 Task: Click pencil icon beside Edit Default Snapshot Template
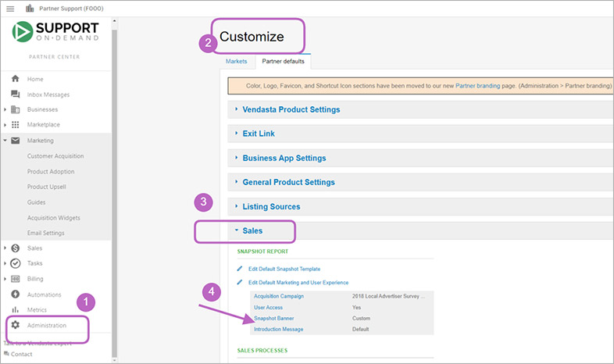tap(241, 269)
